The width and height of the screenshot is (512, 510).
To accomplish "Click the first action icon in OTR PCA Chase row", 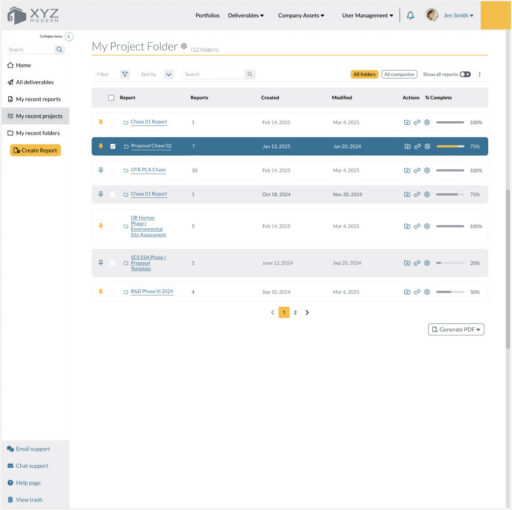I will [407, 170].
